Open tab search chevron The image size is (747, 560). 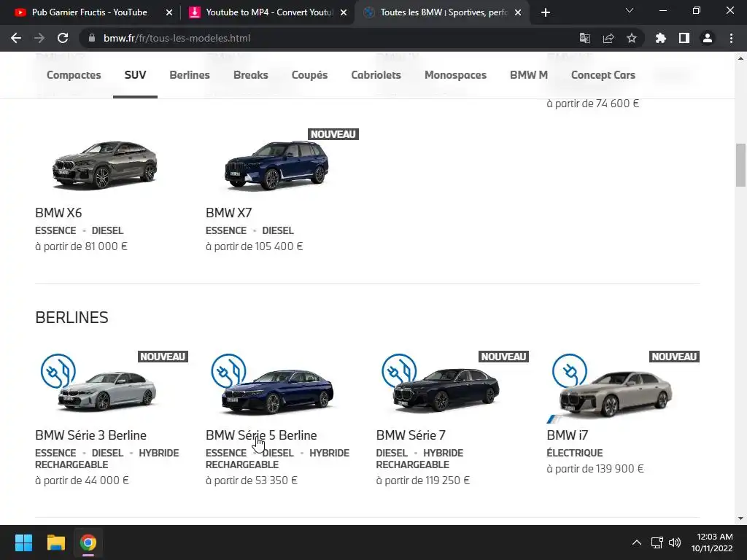(x=630, y=10)
